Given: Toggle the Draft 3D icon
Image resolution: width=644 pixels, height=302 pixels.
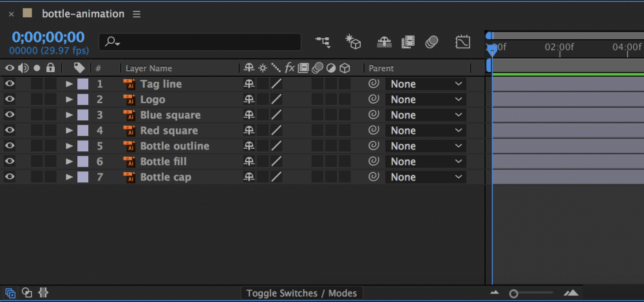Looking at the screenshot, I should (x=353, y=42).
